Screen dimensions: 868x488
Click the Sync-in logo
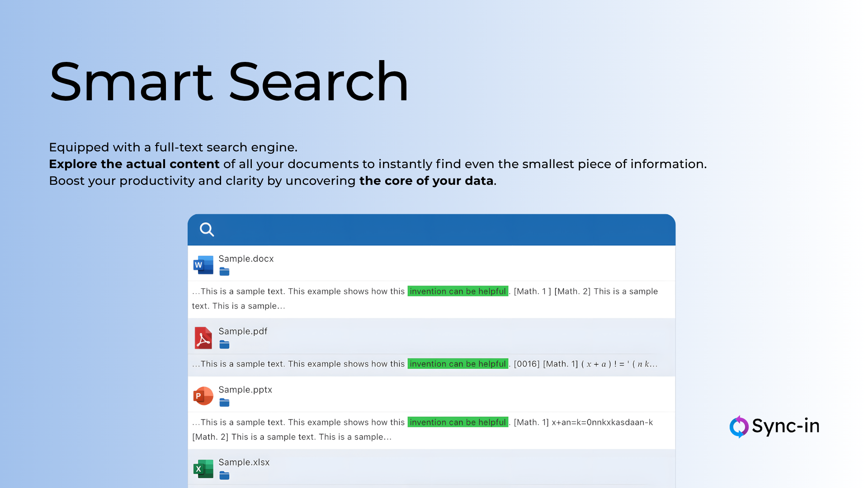point(774,427)
